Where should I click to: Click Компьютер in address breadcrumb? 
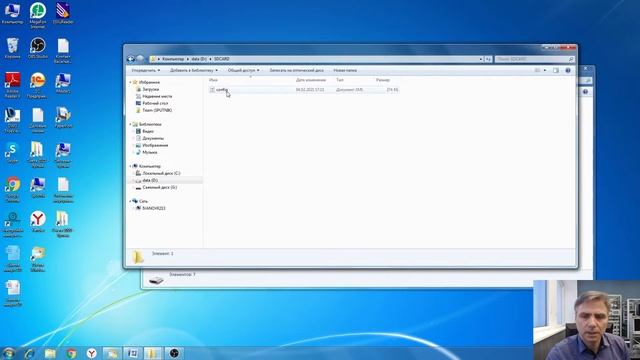[x=173, y=59]
